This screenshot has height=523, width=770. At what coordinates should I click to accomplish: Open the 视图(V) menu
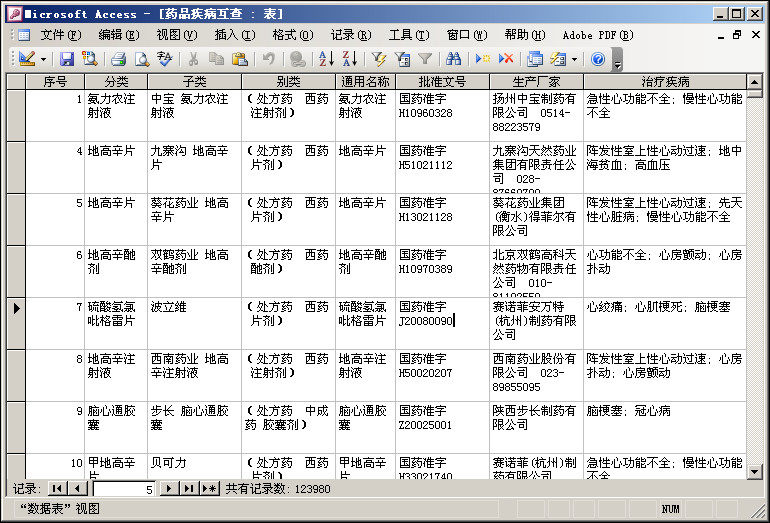click(177, 35)
